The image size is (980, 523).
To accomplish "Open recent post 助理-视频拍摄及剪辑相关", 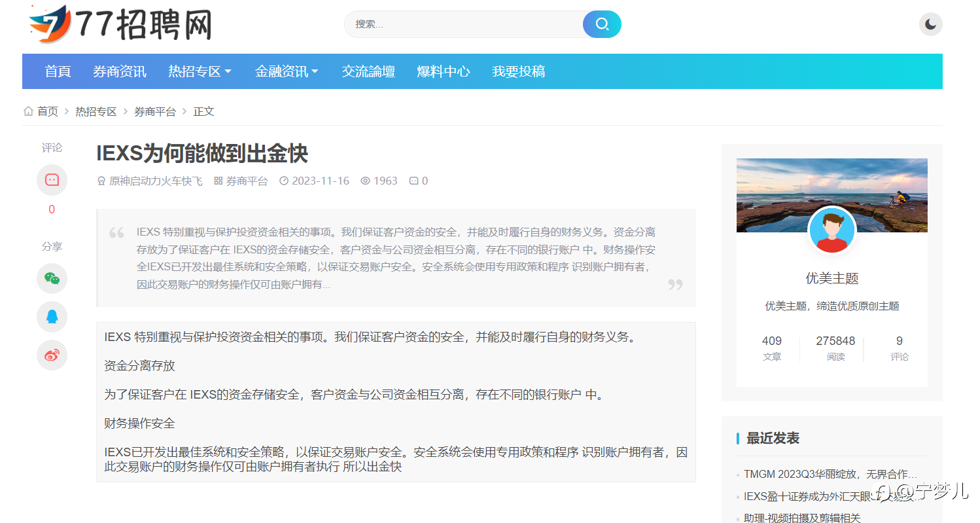I will pyautogui.click(x=802, y=518).
